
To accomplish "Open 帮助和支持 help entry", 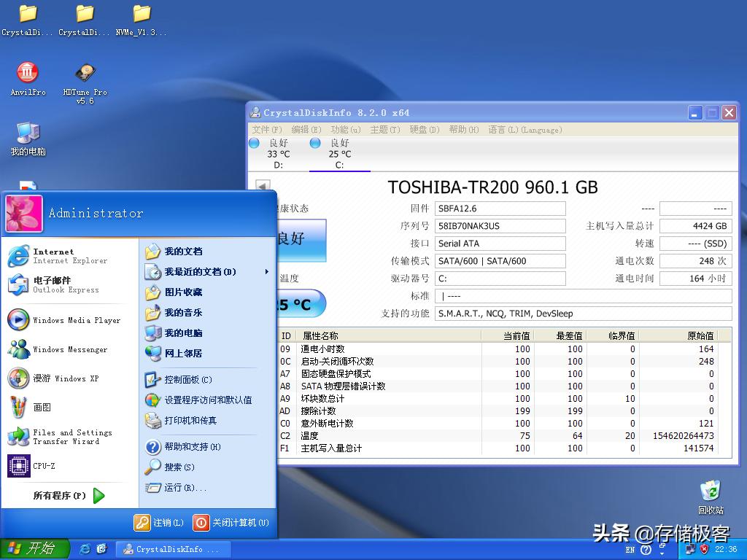I will 208,447.
